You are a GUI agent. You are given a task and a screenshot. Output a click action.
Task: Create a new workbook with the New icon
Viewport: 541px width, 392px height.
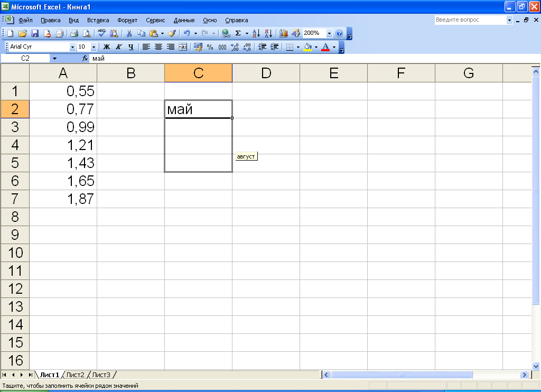11,33
